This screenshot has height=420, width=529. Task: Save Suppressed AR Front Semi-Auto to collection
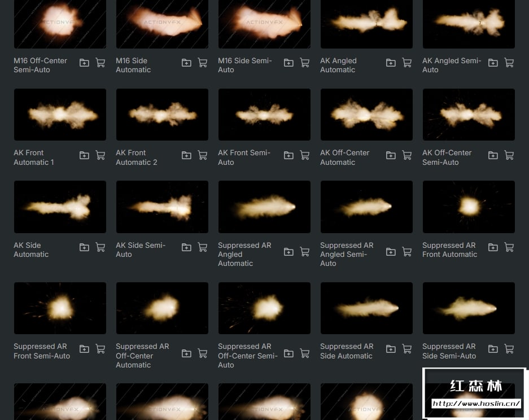[84, 349]
